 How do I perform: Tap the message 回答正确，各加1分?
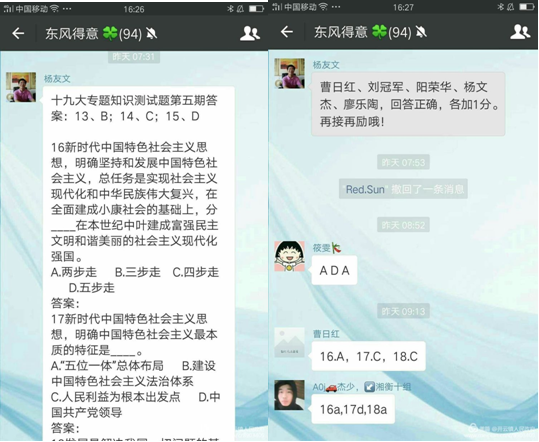point(408,104)
